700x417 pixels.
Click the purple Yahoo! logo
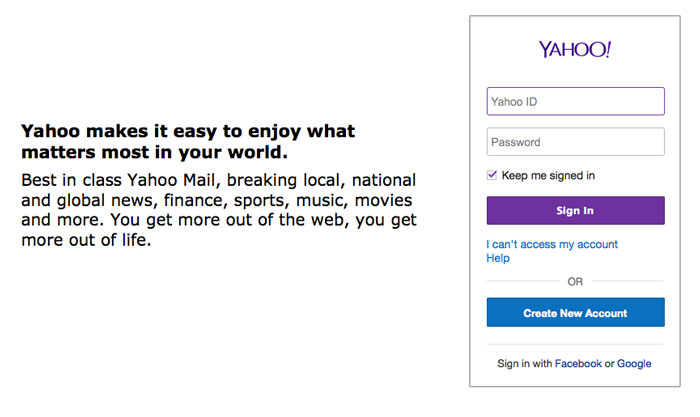click(575, 49)
